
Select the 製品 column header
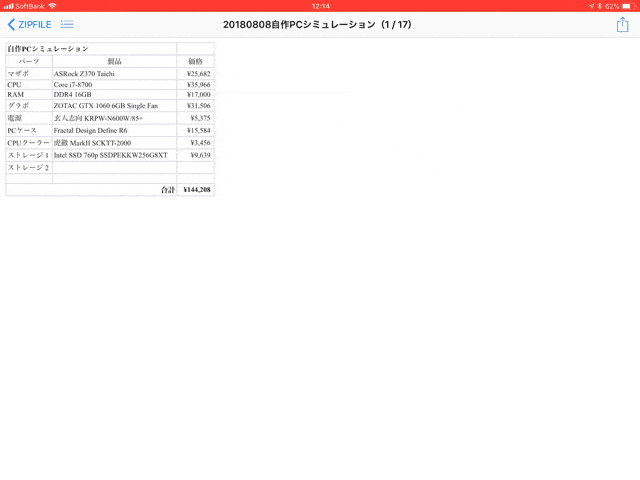[115, 61]
